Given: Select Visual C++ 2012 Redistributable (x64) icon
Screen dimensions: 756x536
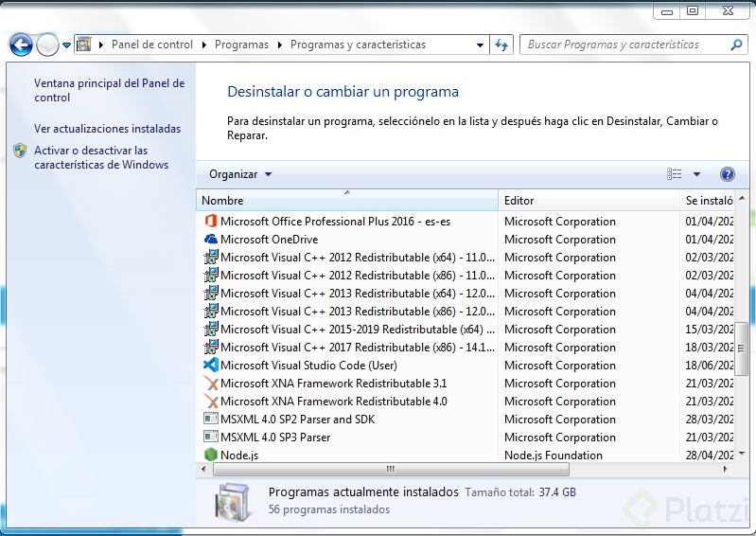Looking at the screenshot, I should coord(211,258).
